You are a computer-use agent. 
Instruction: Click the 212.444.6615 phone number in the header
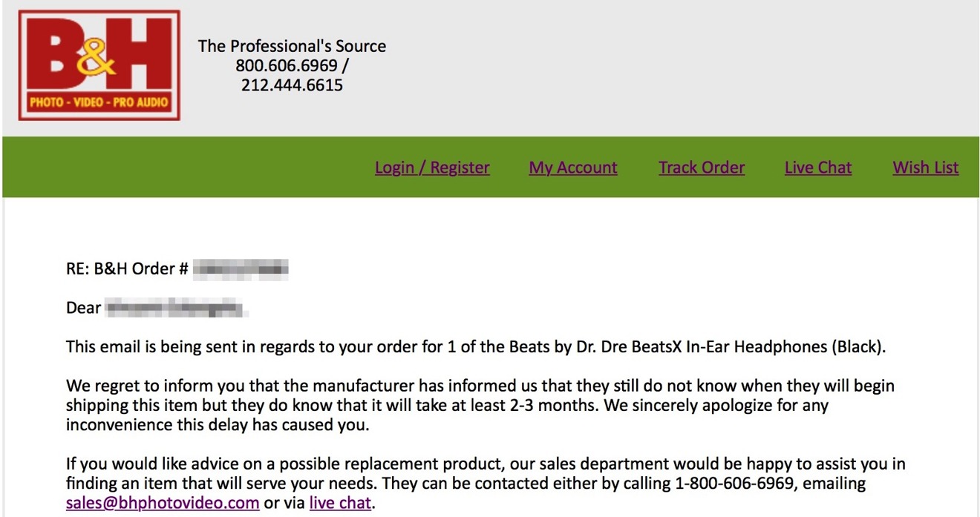292,85
